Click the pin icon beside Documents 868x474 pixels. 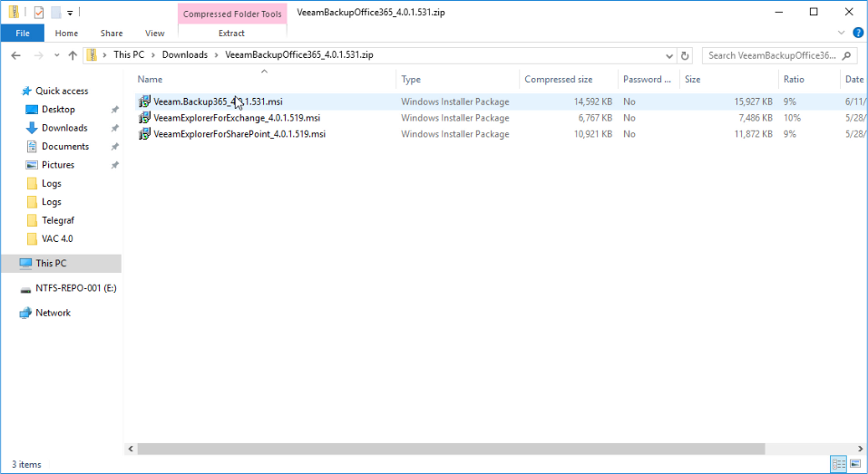pyautogui.click(x=114, y=147)
